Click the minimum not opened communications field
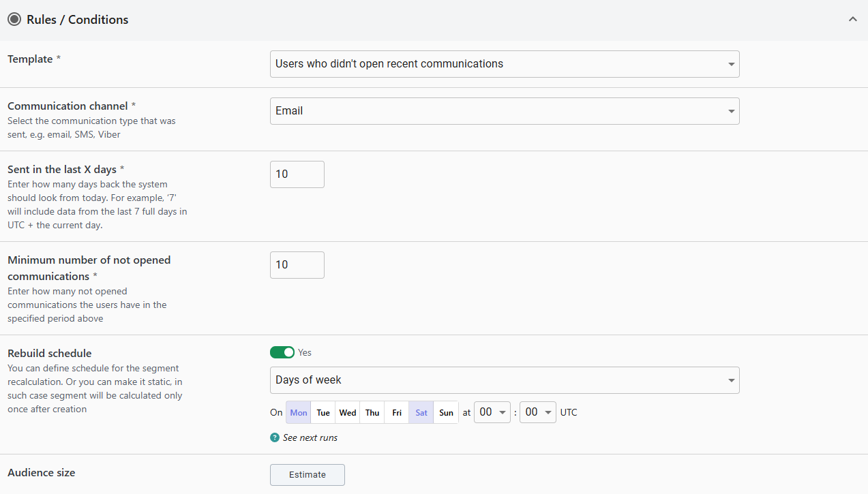 pos(297,265)
